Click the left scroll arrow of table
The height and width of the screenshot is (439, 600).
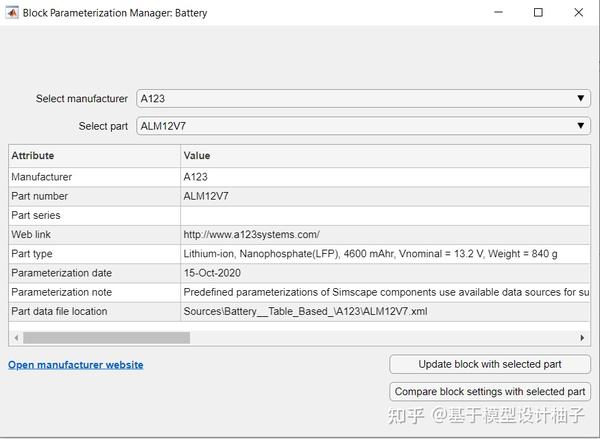(x=15, y=338)
